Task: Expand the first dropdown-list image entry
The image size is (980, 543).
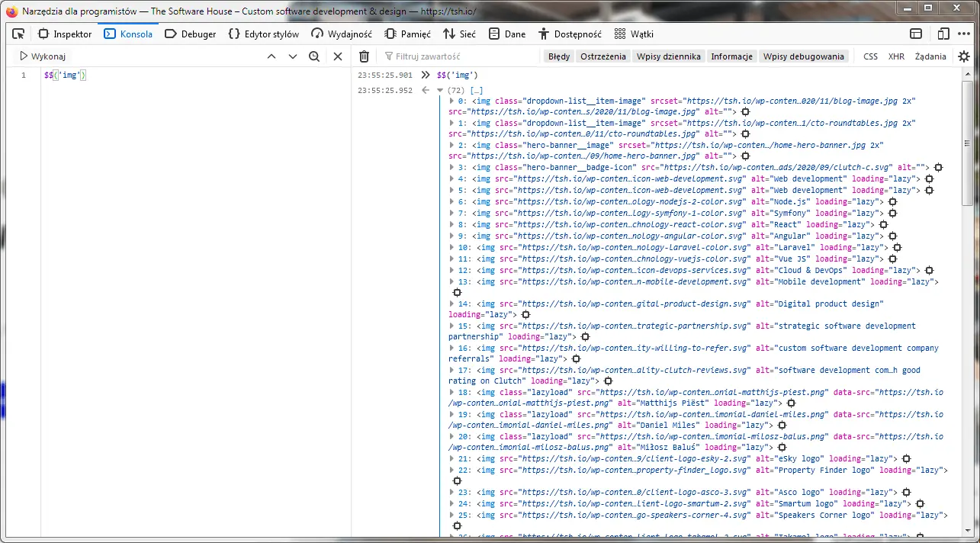Action: coord(450,101)
